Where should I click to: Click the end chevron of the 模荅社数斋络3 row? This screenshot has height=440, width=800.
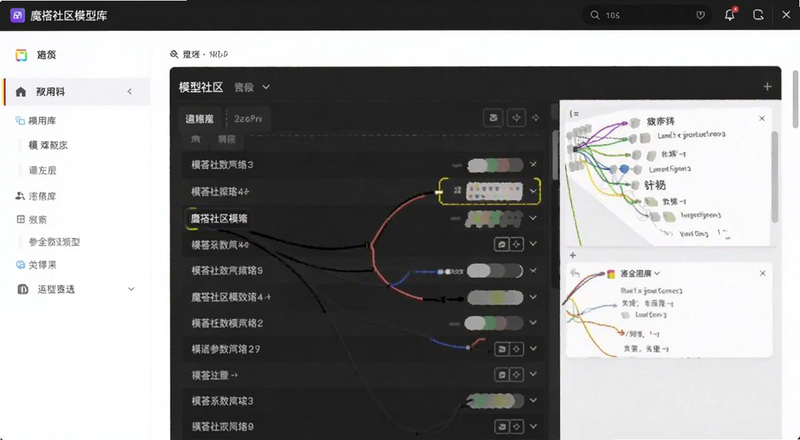[533, 164]
